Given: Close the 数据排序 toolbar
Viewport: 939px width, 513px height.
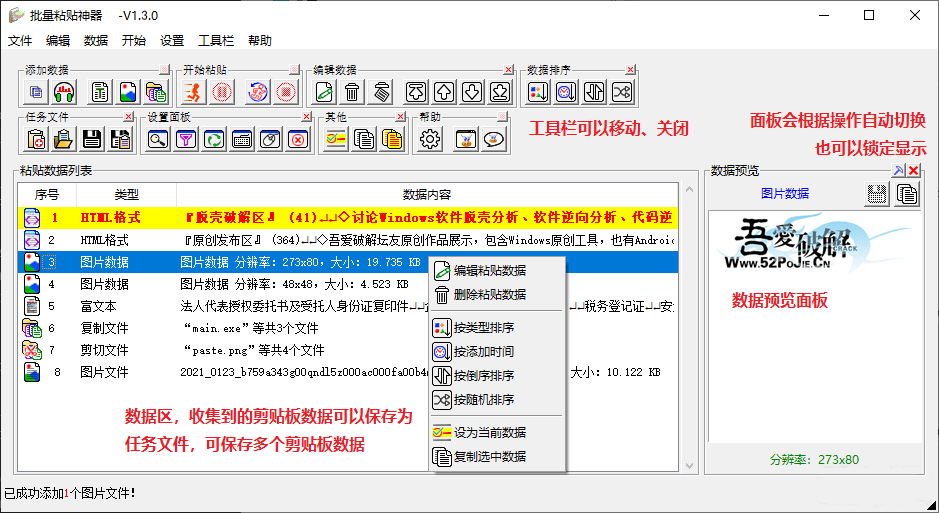Looking at the screenshot, I should point(630,69).
